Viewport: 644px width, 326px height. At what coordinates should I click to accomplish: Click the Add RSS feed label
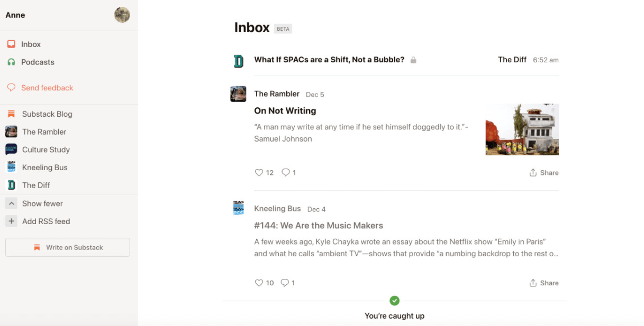[x=46, y=221]
